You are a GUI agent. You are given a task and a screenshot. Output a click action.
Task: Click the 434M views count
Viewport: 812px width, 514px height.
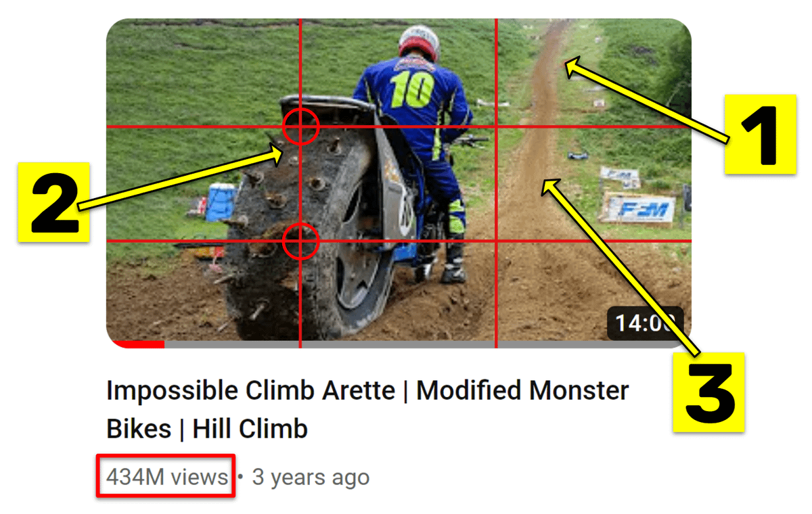167,477
